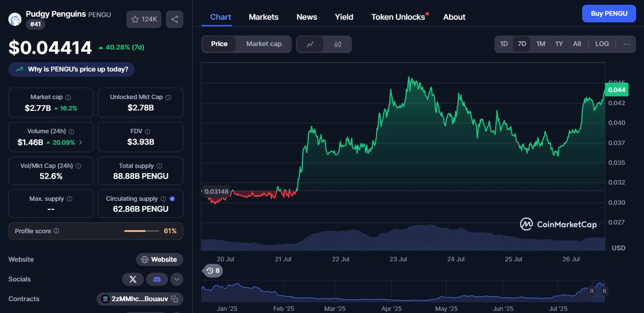Set chart range to 1D
644x313 pixels.
(x=504, y=44)
